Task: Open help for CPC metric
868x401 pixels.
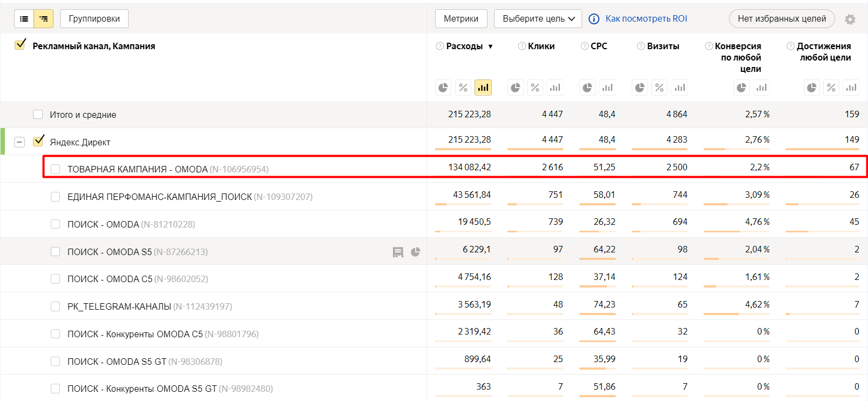Action: pyautogui.click(x=585, y=46)
